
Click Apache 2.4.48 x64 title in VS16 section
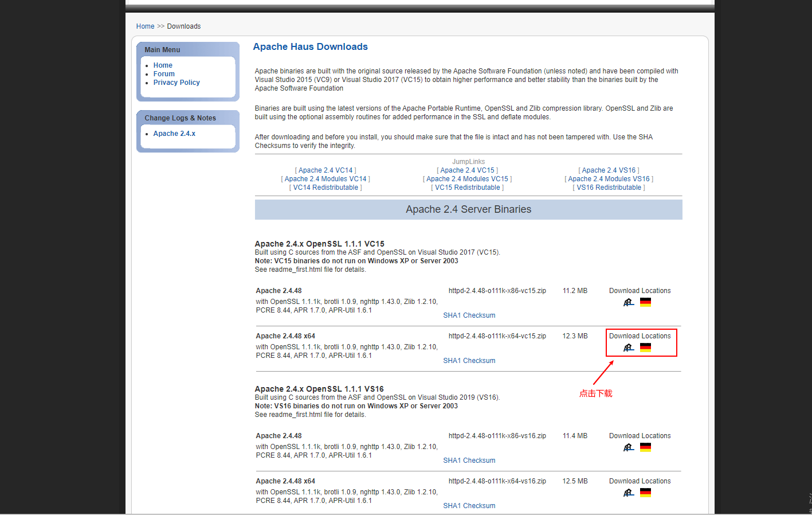coord(285,481)
